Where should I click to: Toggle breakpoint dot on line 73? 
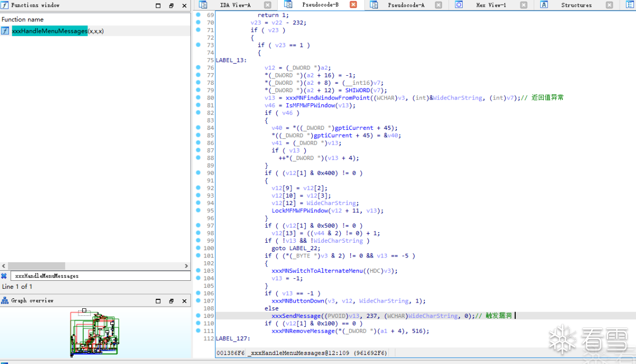tap(198, 45)
